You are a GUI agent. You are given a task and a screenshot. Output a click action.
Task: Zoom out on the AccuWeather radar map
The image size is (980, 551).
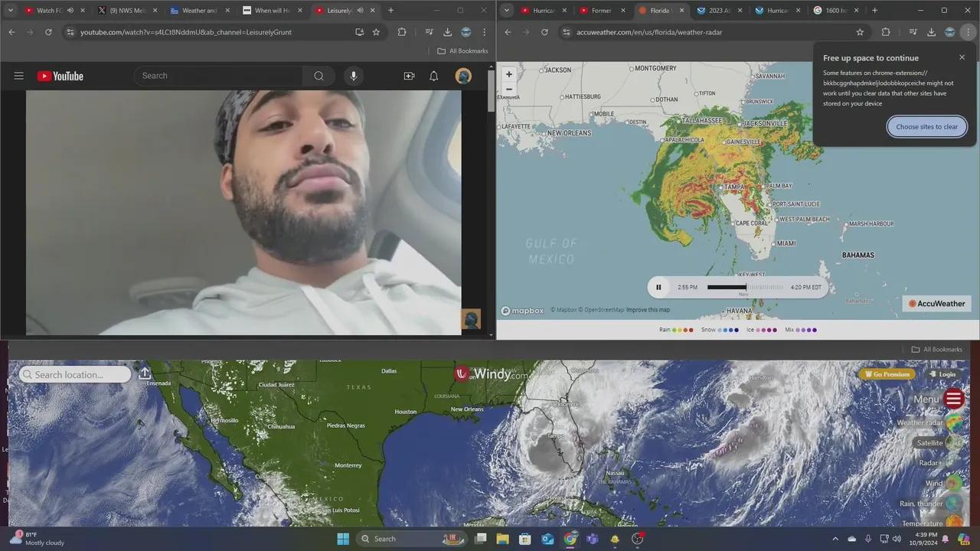(x=509, y=89)
